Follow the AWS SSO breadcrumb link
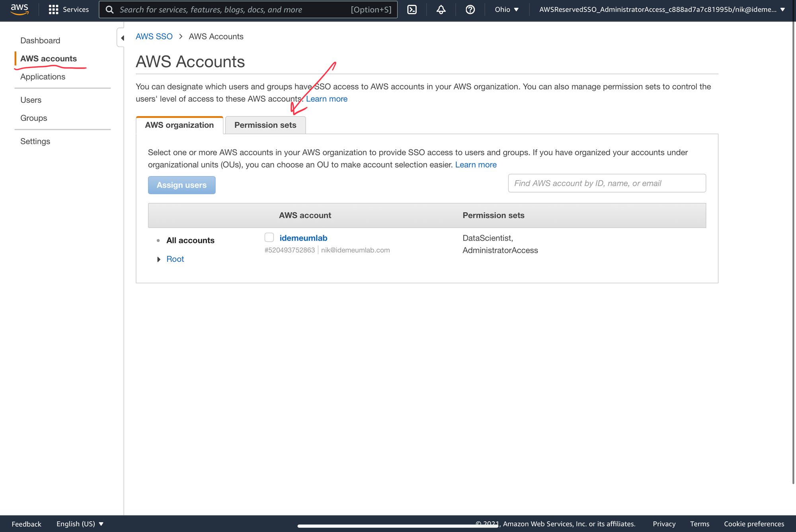 point(154,37)
